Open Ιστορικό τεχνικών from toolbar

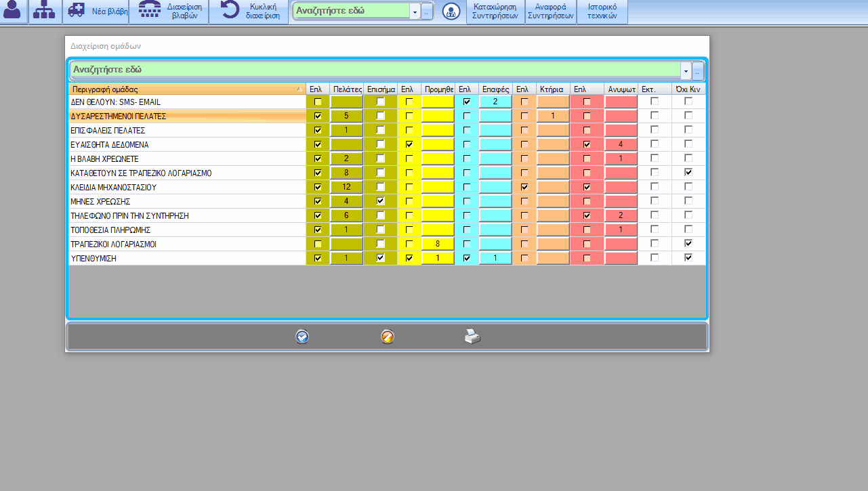point(602,12)
